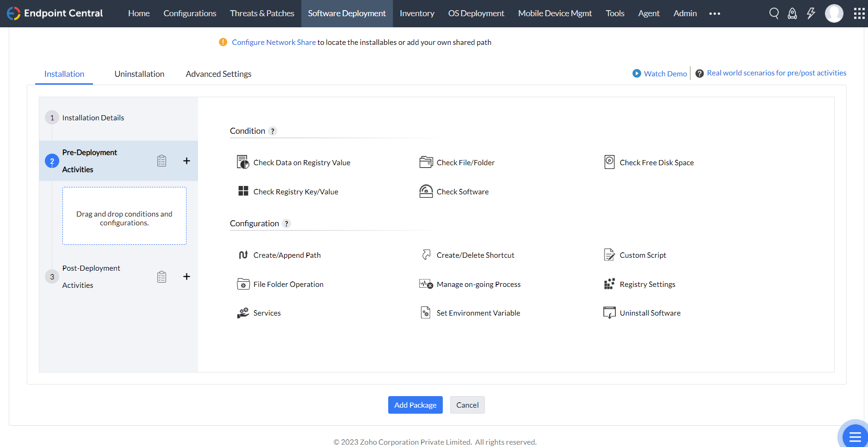
Task: Open the Uninstall Software configuration
Action: click(x=650, y=312)
